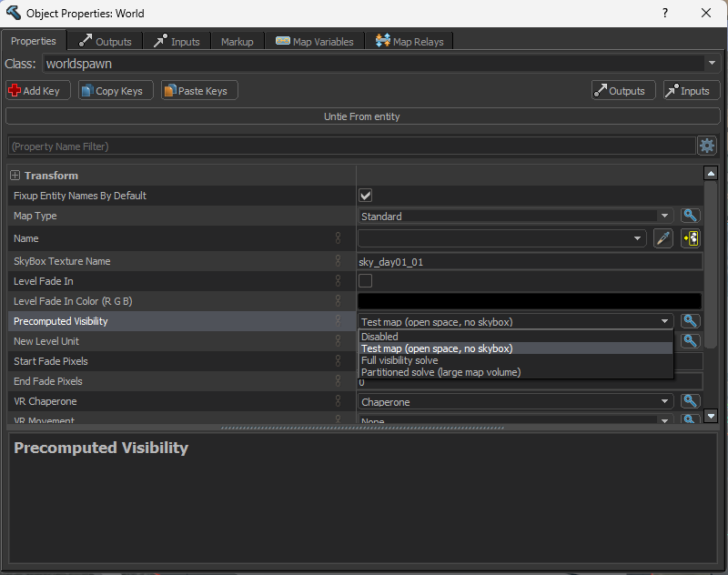The height and width of the screenshot is (575, 728).
Task: Click link chain icon on Name row
Action: 338,238
